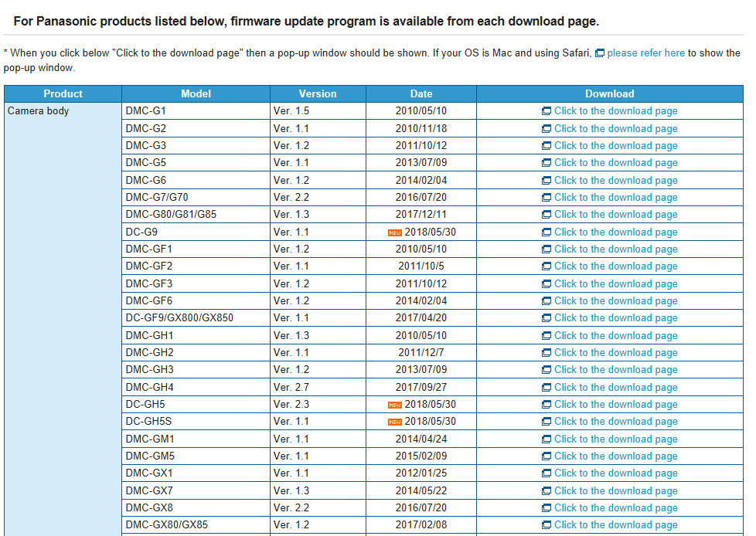Click the pop-up icon in the DMC-GF1 row
The width and height of the screenshot is (756, 536).
pos(547,249)
